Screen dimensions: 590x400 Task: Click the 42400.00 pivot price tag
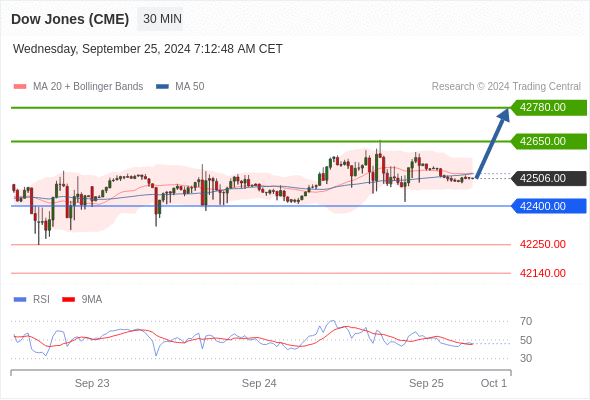coord(548,206)
